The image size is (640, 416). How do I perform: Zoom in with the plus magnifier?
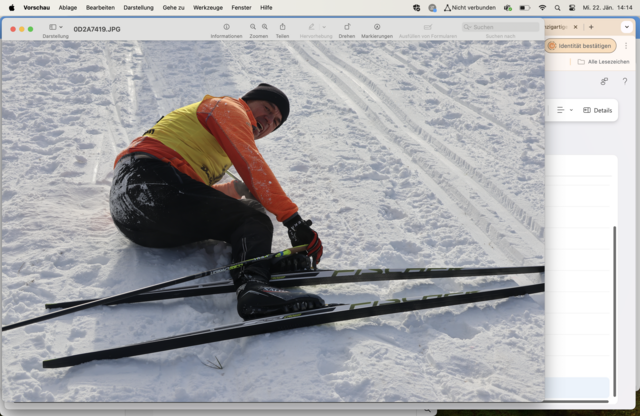point(265,27)
